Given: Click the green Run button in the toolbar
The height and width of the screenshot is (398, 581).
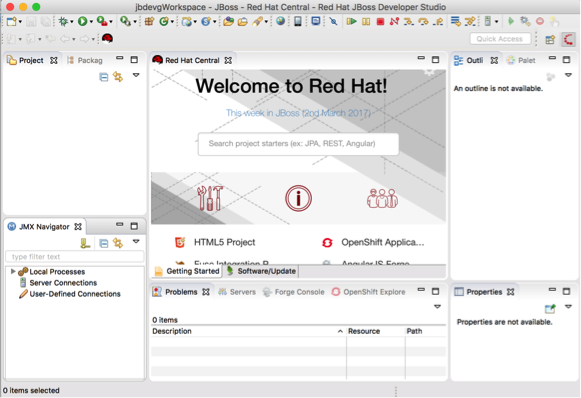Looking at the screenshot, I should point(82,21).
